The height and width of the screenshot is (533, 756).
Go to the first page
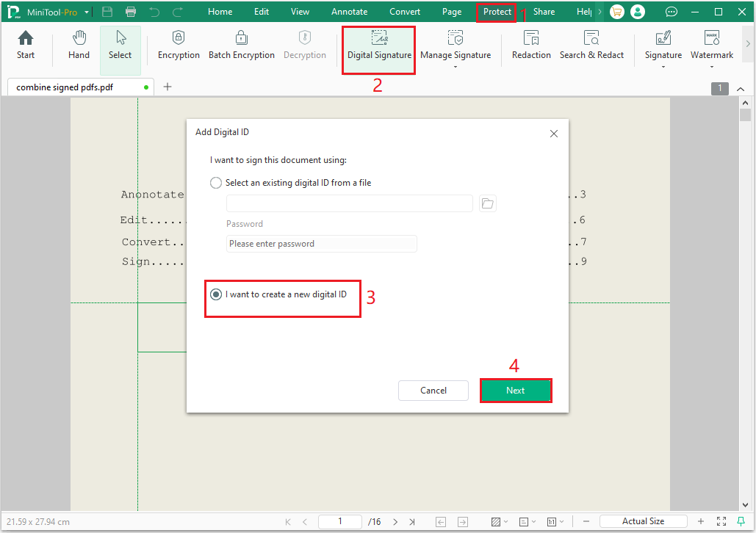click(x=288, y=521)
